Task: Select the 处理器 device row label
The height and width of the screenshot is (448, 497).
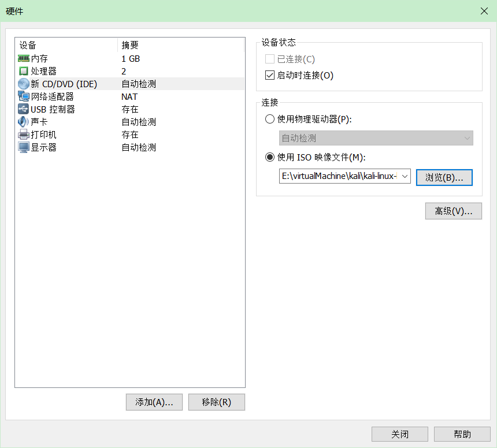Action: pyautogui.click(x=44, y=71)
